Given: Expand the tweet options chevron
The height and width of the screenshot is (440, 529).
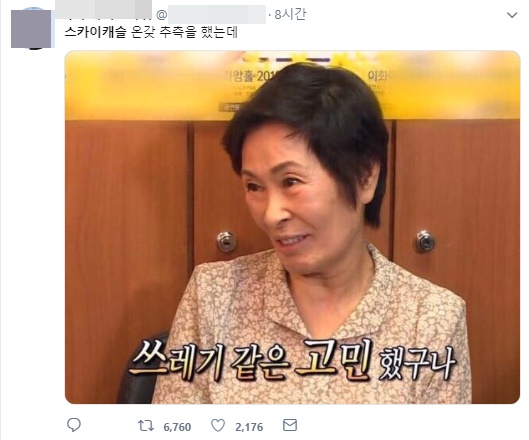Looking at the screenshot, I should coord(512,15).
